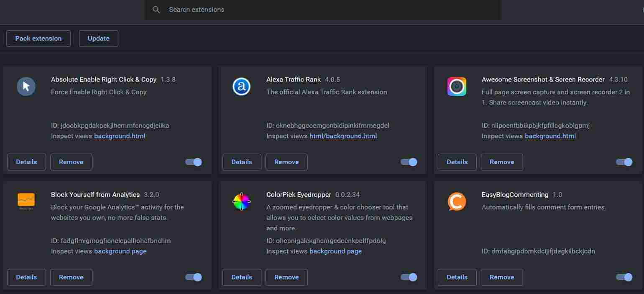Click the Absolute Enable Right Click cursor icon
Screen dimensions: 644x294
tap(26, 87)
